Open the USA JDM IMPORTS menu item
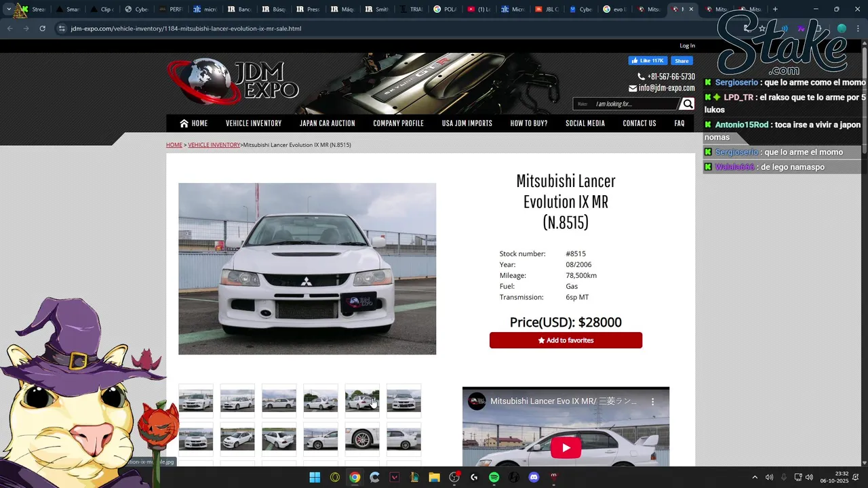Viewport: 868px width, 488px height. [467, 123]
